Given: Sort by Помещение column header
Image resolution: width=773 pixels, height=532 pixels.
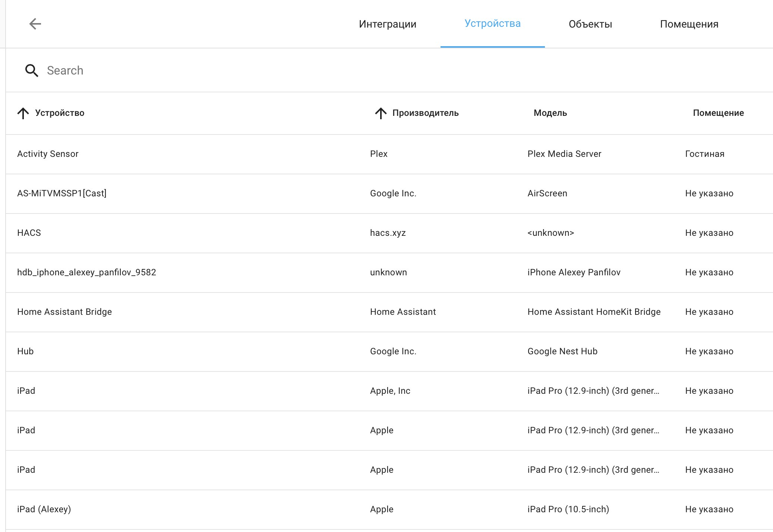Looking at the screenshot, I should tap(718, 113).
